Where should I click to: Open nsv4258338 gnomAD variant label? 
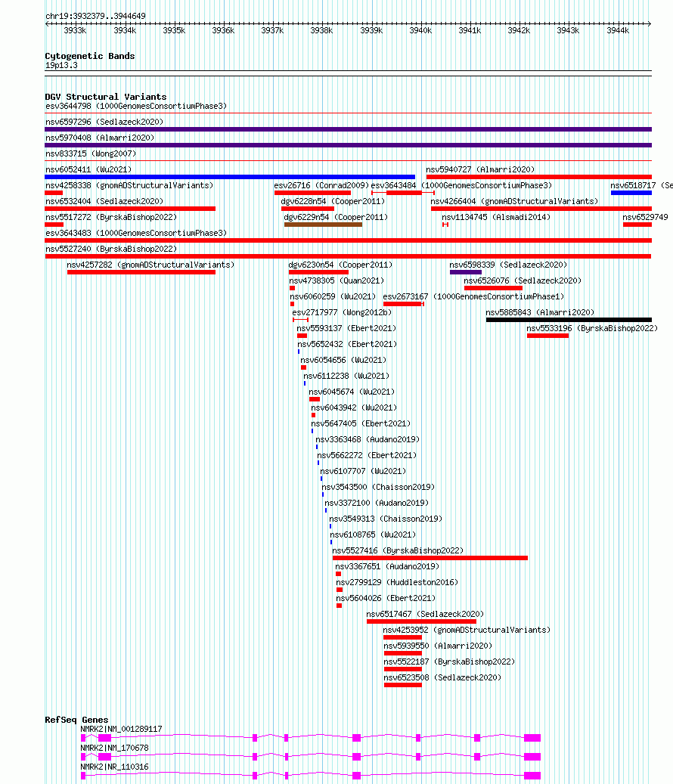(x=129, y=185)
